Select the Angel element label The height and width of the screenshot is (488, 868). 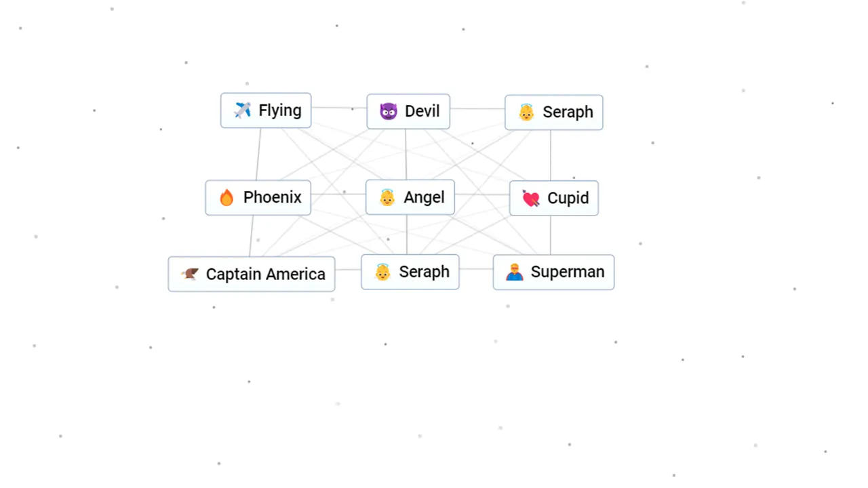pyautogui.click(x=425, y=197)
